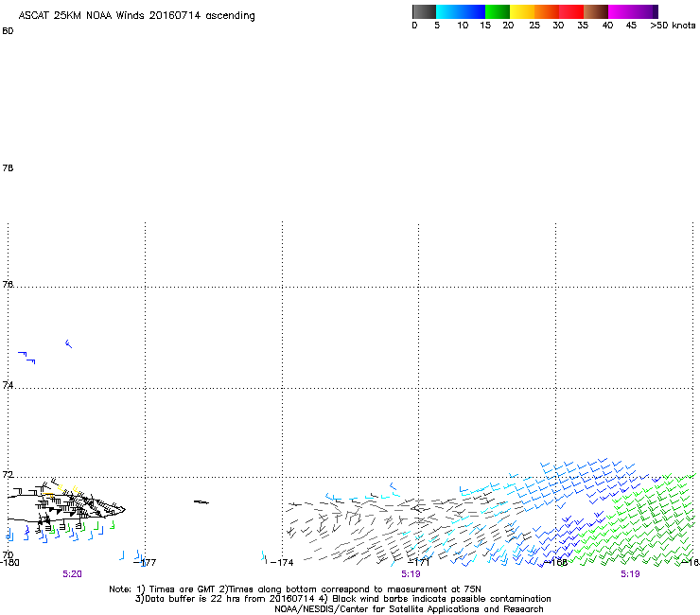Pick the magenta 40–45 knots legend segment
Screen dimensions: 700x615
point(621,11)
